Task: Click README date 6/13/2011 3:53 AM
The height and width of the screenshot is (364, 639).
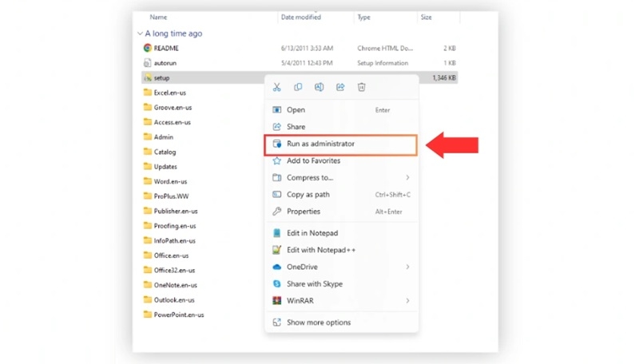Action: point(307,48)
